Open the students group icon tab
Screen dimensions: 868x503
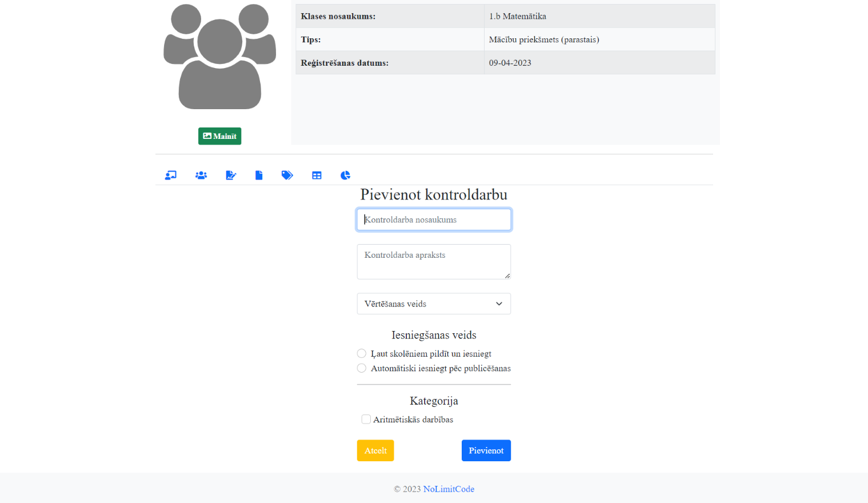[x=201, y=175]
